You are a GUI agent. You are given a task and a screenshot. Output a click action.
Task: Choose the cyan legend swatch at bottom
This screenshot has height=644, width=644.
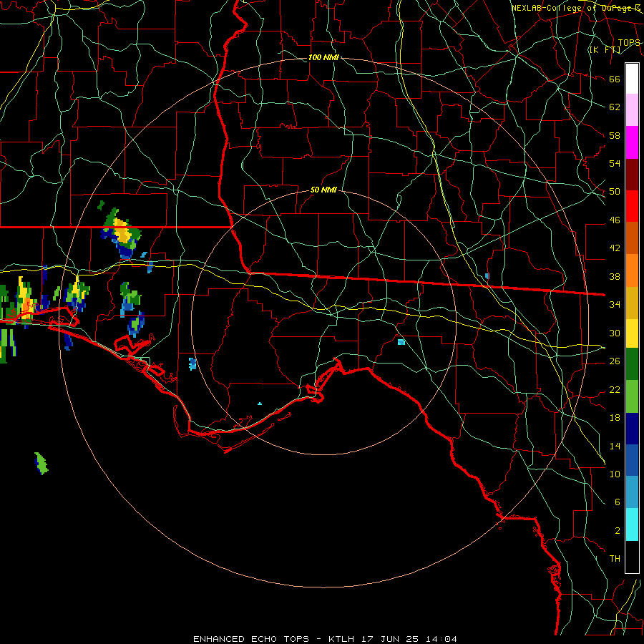632,525
